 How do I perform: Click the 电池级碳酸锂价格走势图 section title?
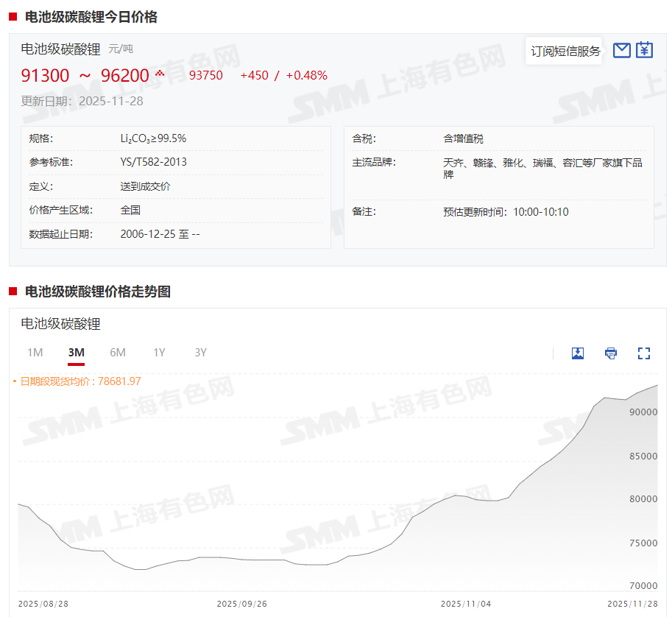(x=98, y=292)
